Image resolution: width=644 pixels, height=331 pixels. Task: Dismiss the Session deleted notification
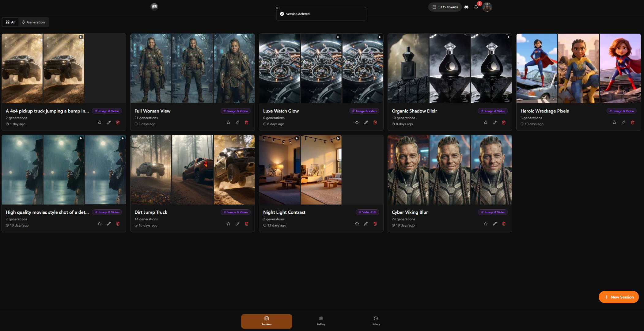click(x=277, y=8)
